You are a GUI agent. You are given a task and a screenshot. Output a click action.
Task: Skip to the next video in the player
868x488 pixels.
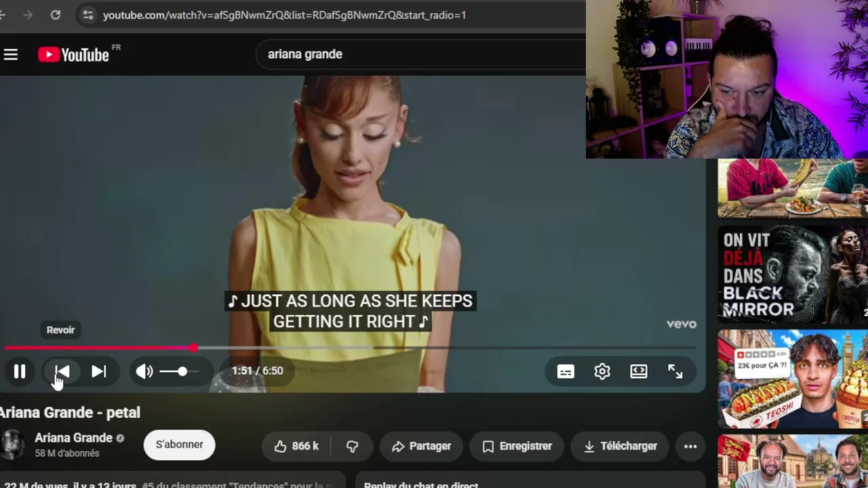99,371
